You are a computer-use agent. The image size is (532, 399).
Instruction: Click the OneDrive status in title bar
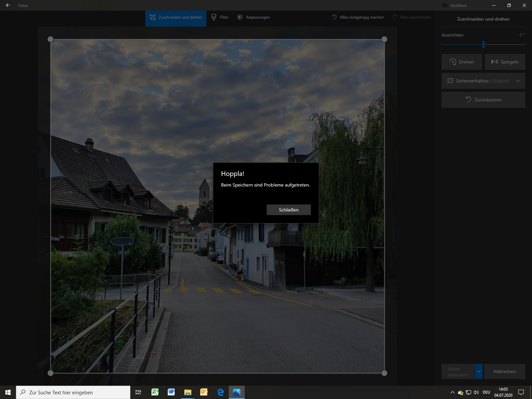(454, 5)
